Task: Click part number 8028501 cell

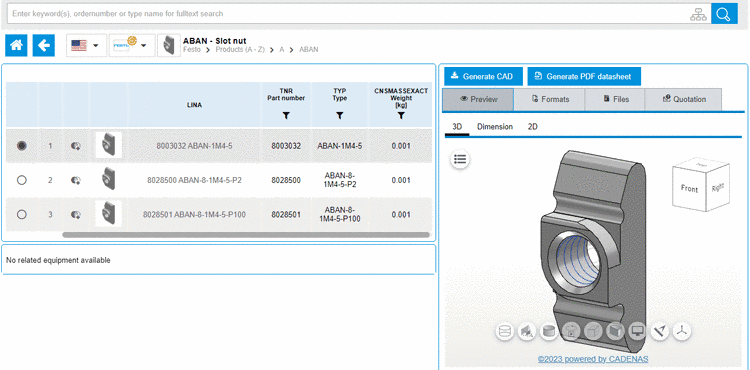Action: (286, 215)
